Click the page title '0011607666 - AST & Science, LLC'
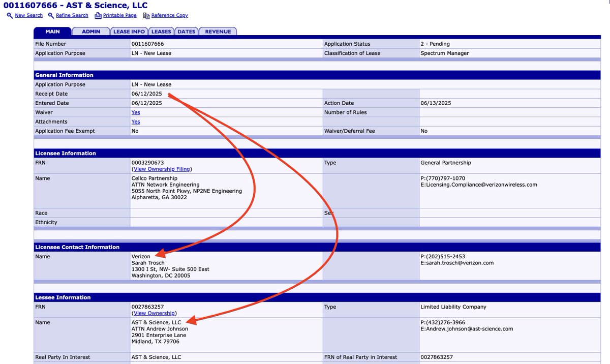Screen dimensions: 610x364 pyautogui.click(x=75, y=6)
